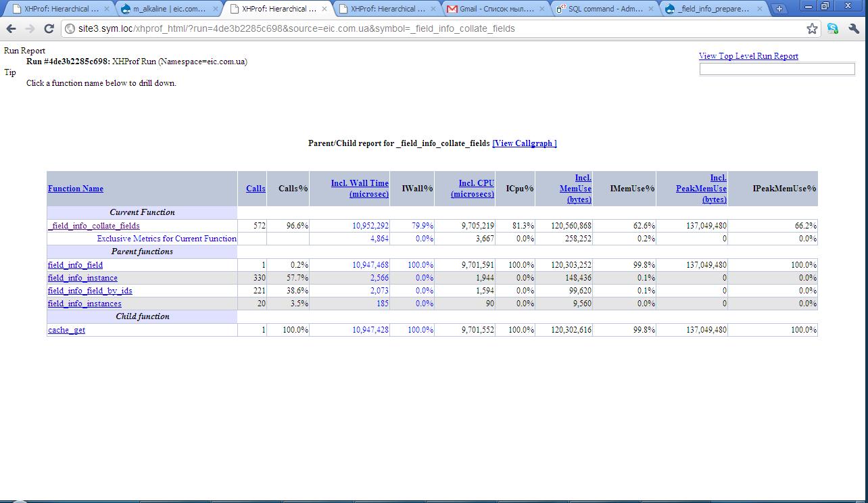The width and height of the screenshot is (868, 503).
Task: Click the browser back arrow
Action: click(11, 28)
